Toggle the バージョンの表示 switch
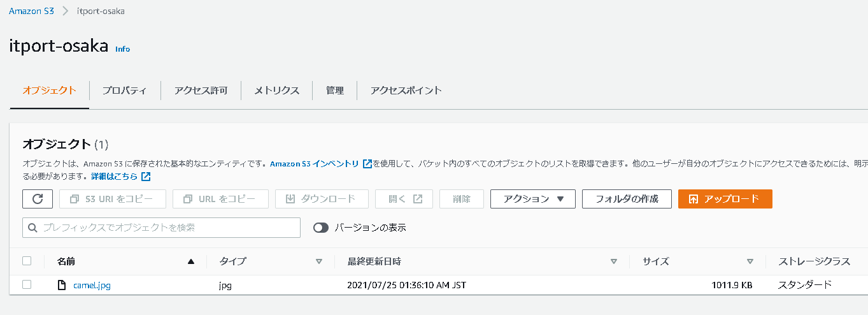This screenshot has height=315, width=868. (321, 228)
